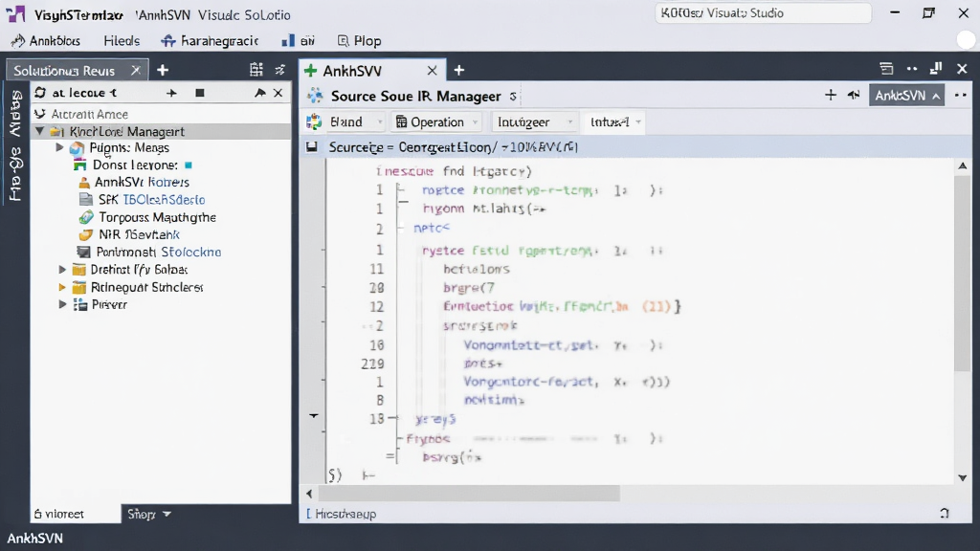Select the Atcrentt Amee row
This screenshot has height=551, width=980.
point(161,114)
